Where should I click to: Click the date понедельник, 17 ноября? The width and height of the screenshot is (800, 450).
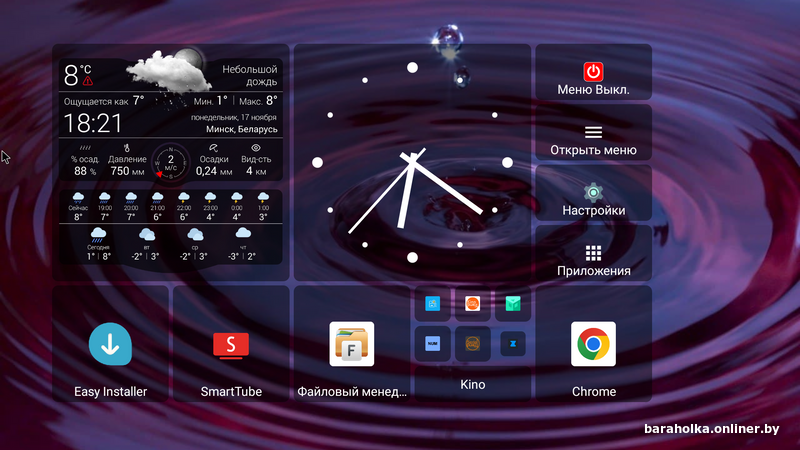click(x=234, y=117)
